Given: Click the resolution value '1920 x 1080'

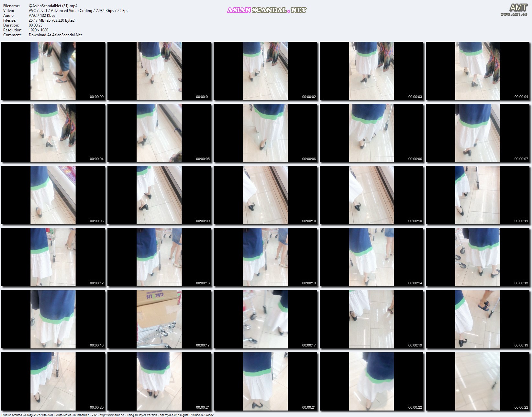Looking at the screenshot, I should (39, 30).
